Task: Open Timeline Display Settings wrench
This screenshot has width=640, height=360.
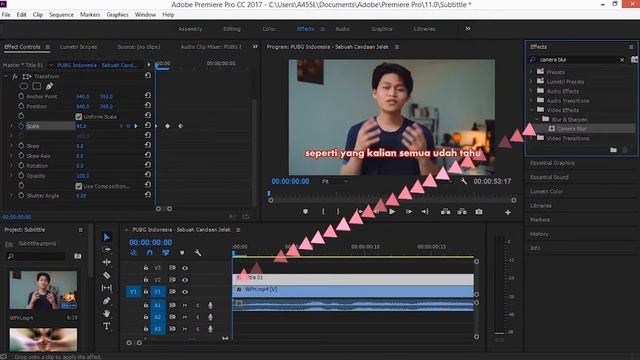Action: click(198, 253)
